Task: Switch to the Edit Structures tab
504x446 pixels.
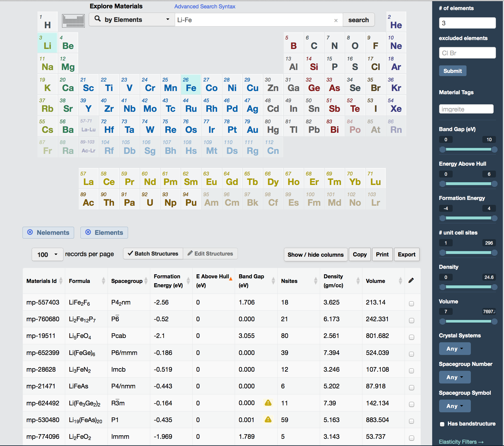Action: click(210, 254)
